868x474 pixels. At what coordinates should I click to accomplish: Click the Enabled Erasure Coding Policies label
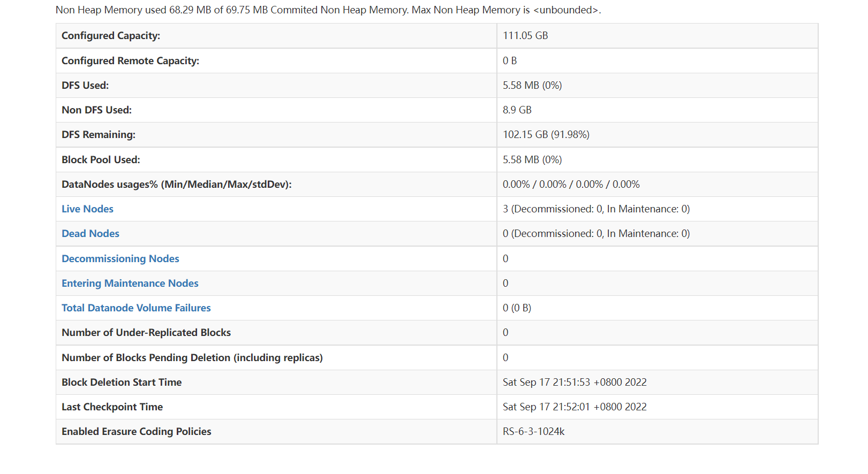click(137, 432)
